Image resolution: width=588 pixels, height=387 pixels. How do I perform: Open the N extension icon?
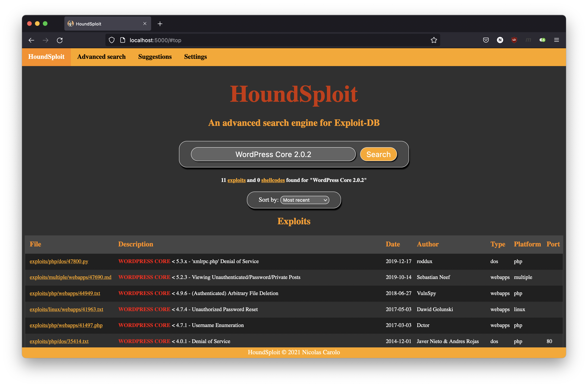tap(500, 40)
